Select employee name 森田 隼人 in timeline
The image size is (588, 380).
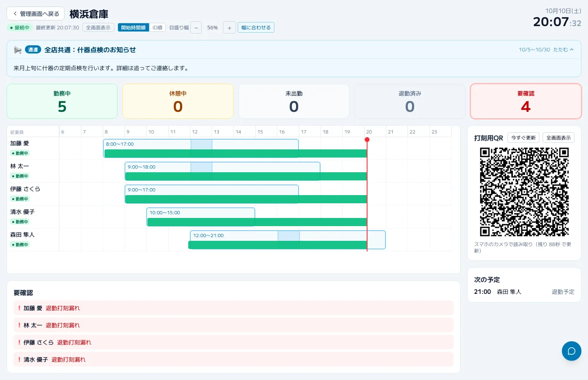(22, 235)
